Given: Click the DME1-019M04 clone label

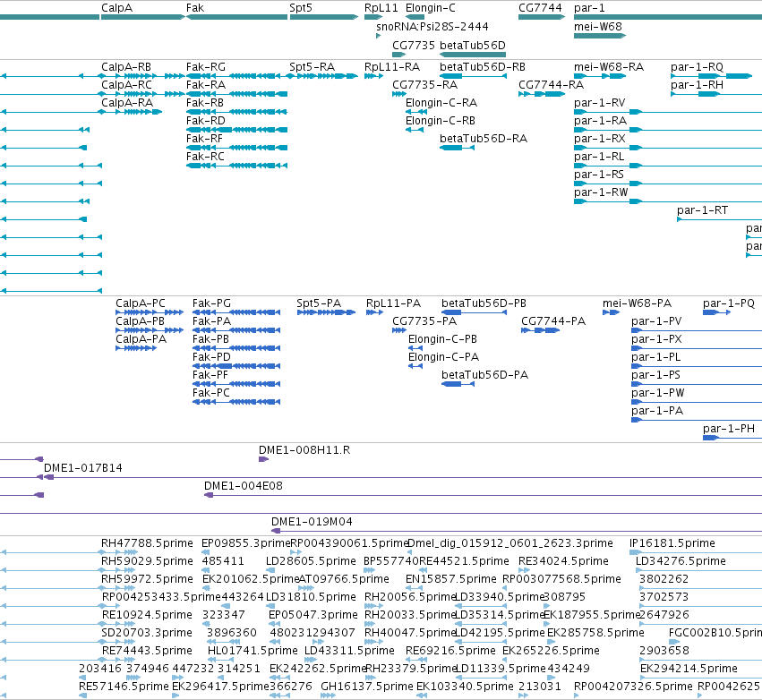Looking at the screenshot, I should coord(312,522).
